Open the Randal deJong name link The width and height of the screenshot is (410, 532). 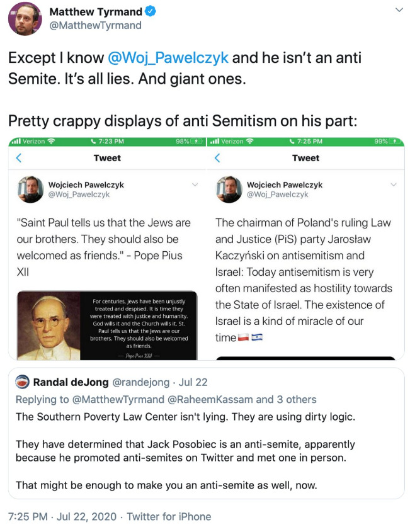(x=71, y=382)
